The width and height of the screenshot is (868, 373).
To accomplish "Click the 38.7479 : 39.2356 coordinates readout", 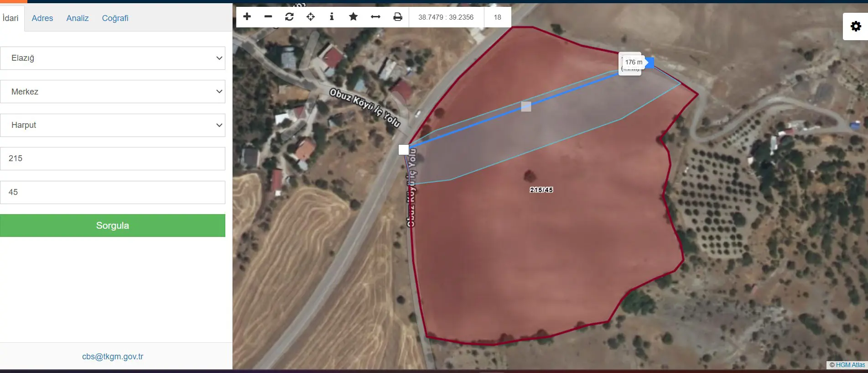I will [446, 17].
